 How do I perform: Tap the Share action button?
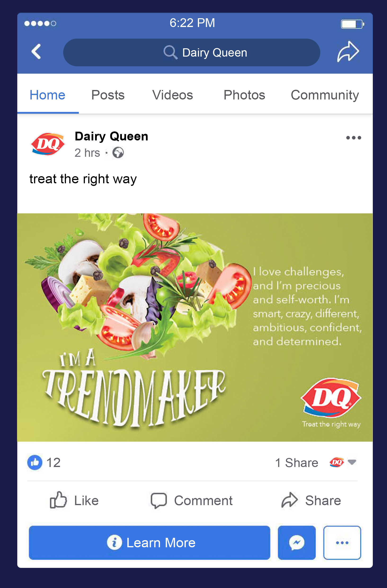point(311,500)
